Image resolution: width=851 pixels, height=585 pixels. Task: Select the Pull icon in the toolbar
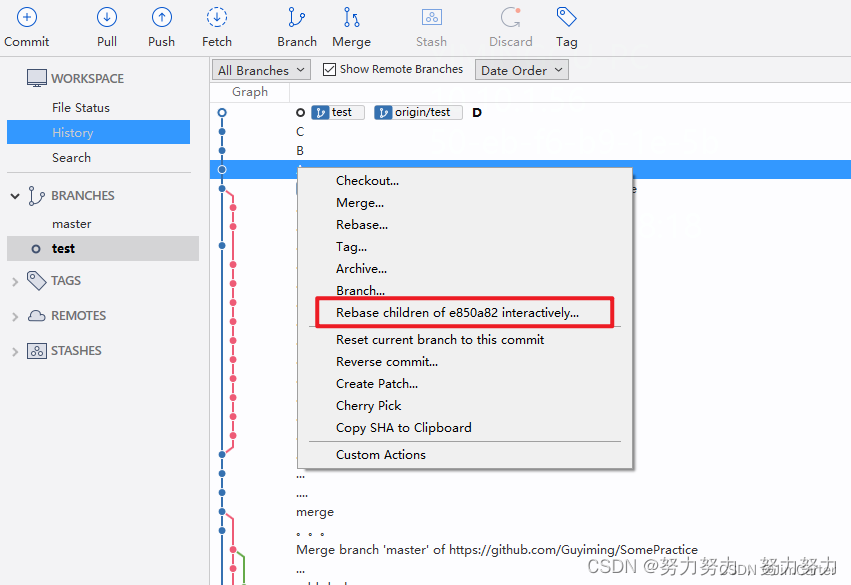coord(107,27)
